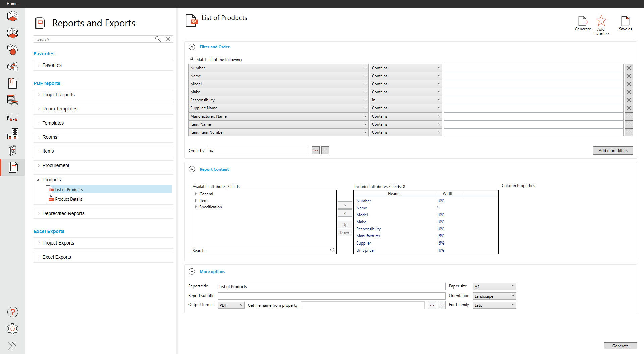Click the database stack sidebar icon
The image size is (644, 354).
13,100
